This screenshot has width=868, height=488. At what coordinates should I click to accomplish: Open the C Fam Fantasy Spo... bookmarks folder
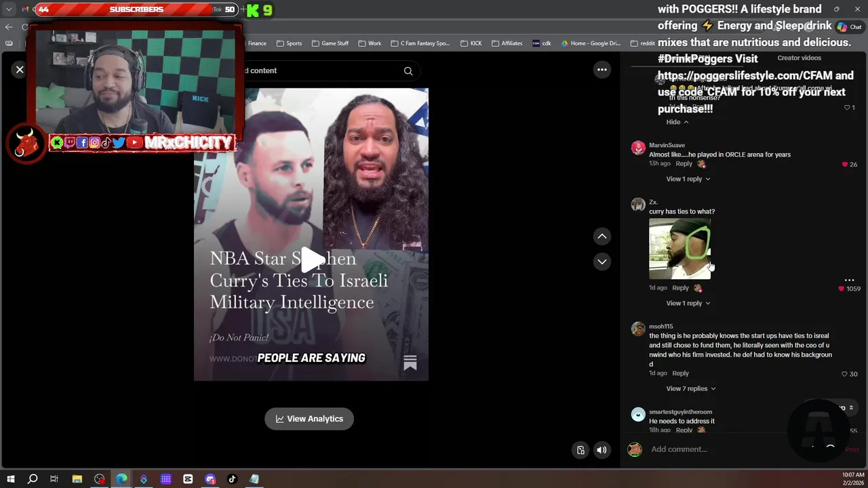pos(420,43)
